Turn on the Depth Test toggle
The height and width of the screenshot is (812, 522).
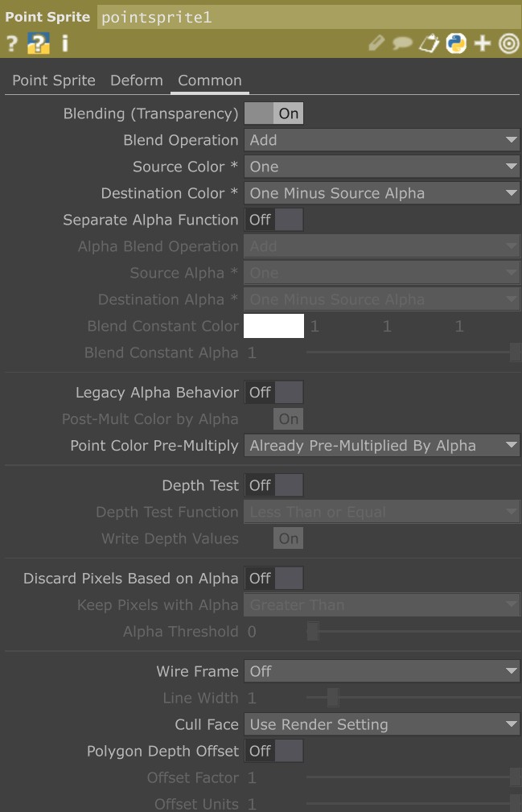tap(273, 485)
